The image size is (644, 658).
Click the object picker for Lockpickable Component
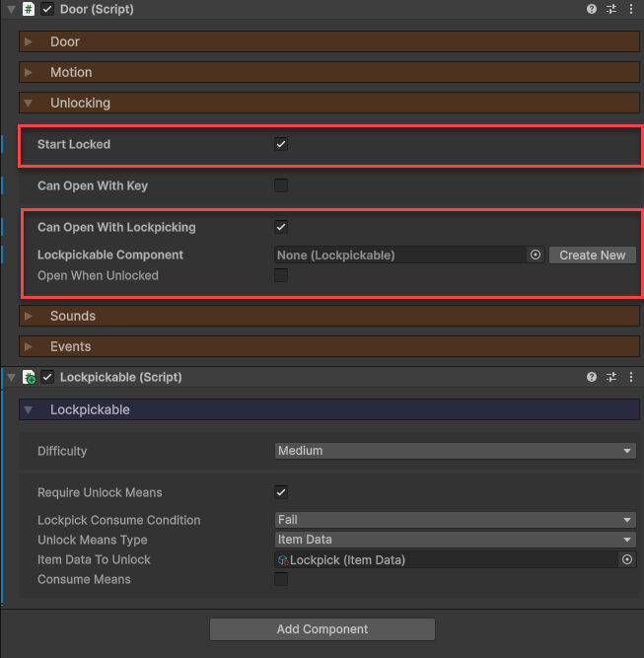(536, 255)
